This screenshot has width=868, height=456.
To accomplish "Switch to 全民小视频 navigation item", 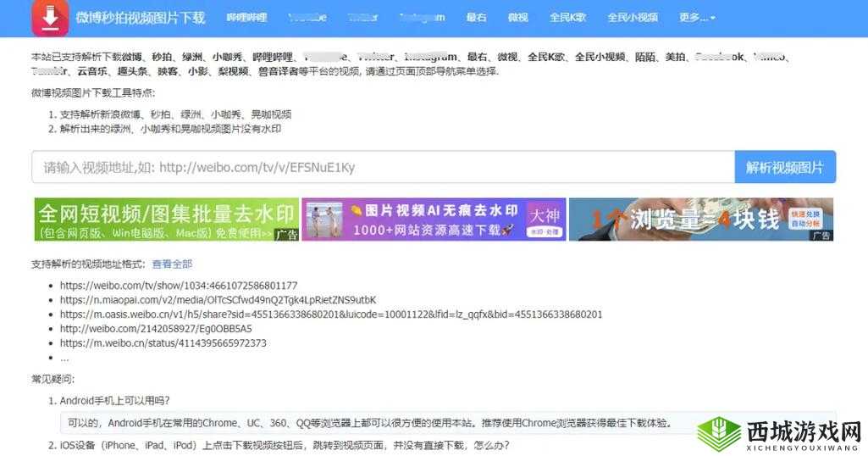I will 633,18.
